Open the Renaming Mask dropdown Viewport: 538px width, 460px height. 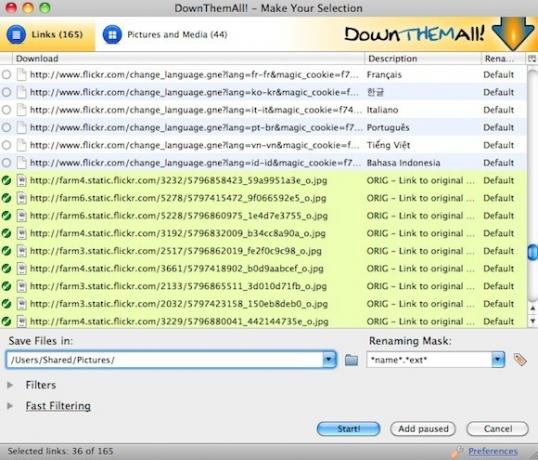pos(498,359)
